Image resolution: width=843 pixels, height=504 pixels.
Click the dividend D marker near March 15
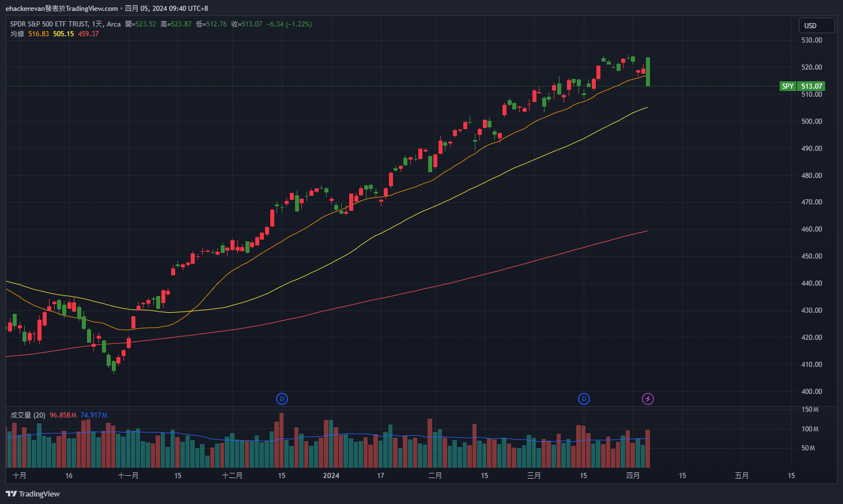pos(584,399)
